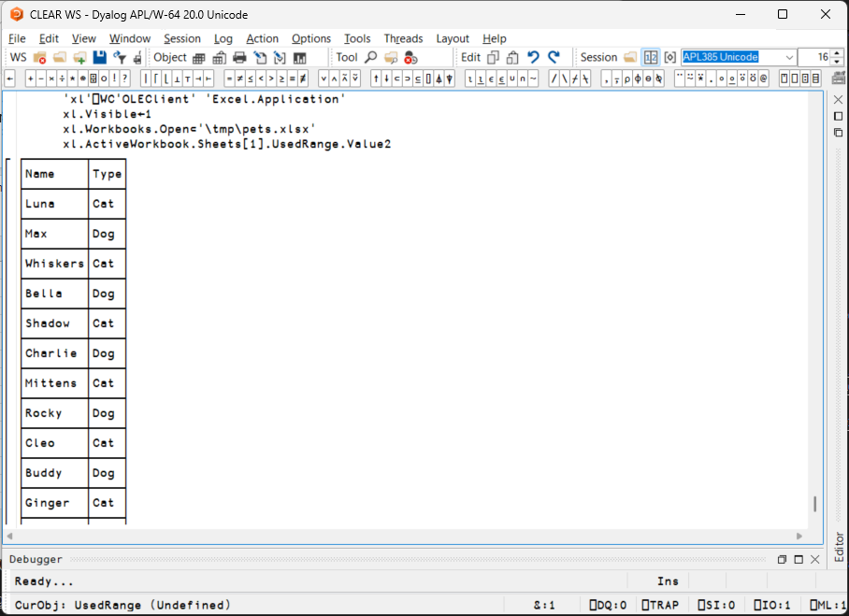Open the Layout menu
849x616 pixels.
[453, 38]
